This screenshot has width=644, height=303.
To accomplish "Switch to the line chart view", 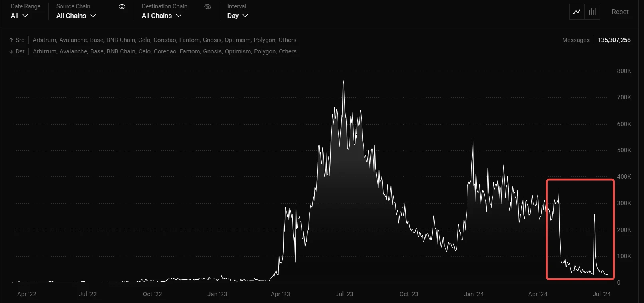I will tap(577, 12).
